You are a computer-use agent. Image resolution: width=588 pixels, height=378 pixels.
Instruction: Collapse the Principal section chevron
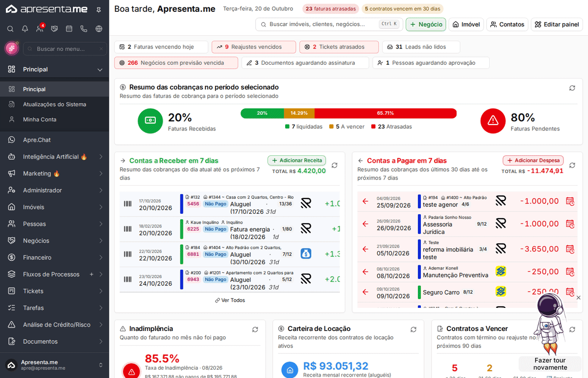100,70
